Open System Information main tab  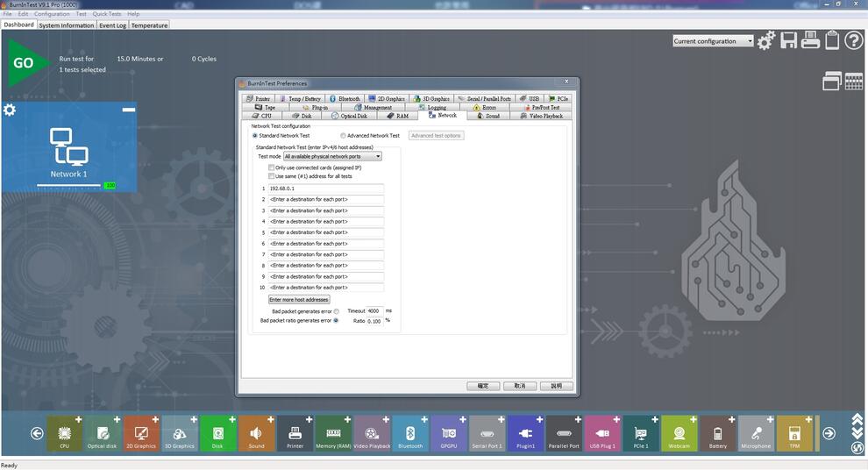click(x=67, y=25)
